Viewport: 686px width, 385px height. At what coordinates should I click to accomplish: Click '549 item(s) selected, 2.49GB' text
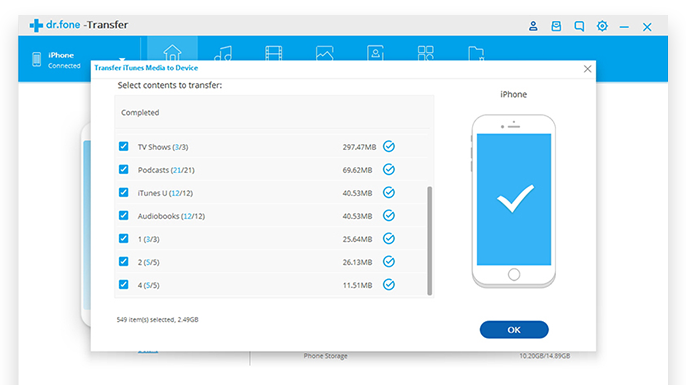pyautogui.click(x=158, y=320)
